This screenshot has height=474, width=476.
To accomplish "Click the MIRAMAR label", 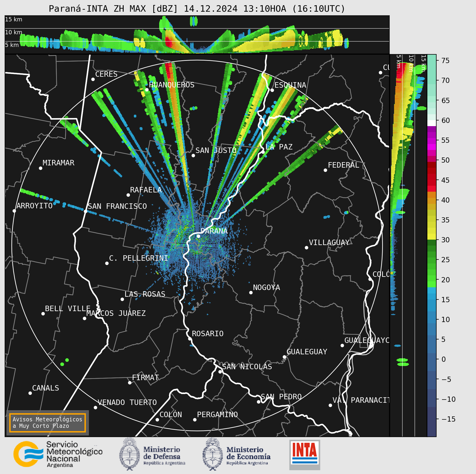I will (58, 163).
